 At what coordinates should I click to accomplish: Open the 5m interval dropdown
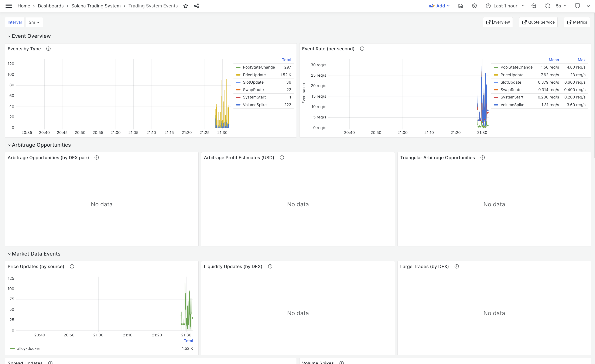(34, 22)
